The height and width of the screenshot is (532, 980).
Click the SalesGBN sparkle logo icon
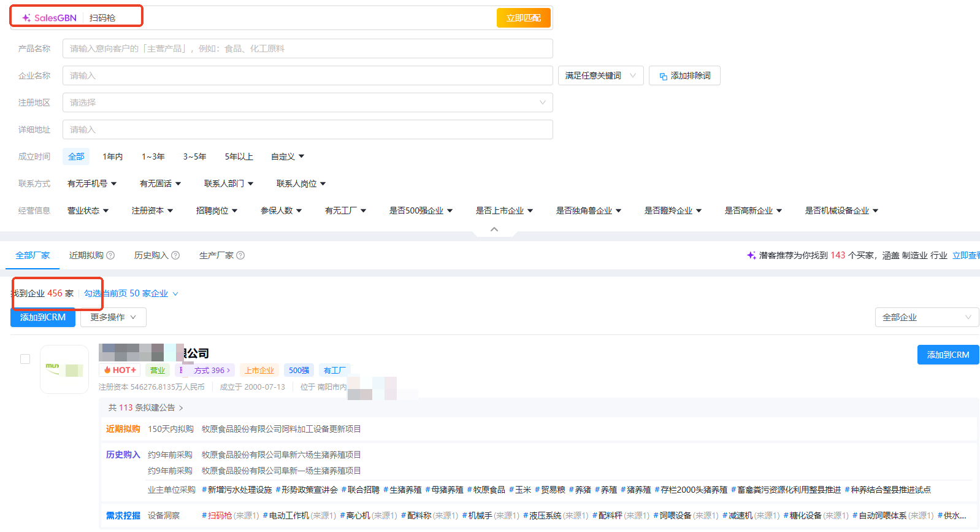point(26,18)
